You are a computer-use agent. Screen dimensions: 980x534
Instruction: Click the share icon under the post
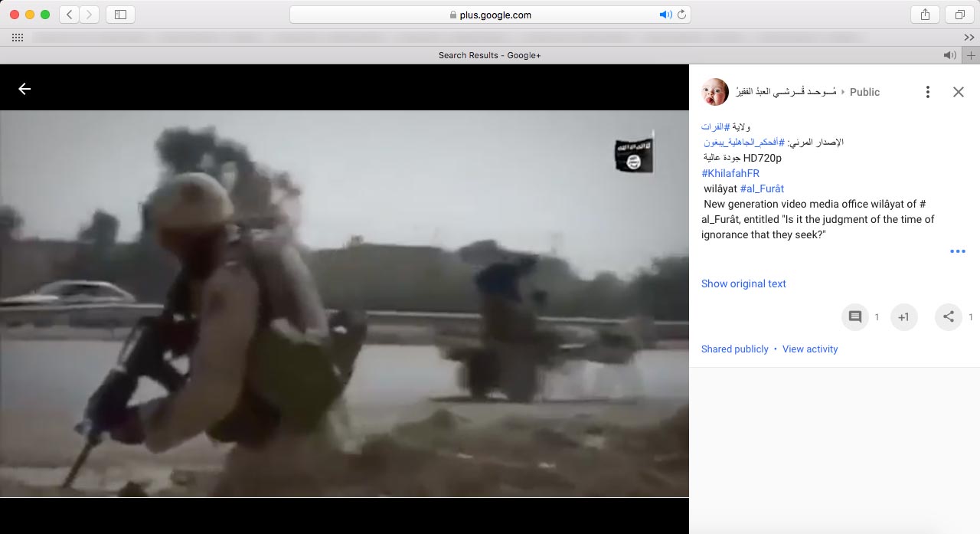pyautogui.click(x=948, y=317)
